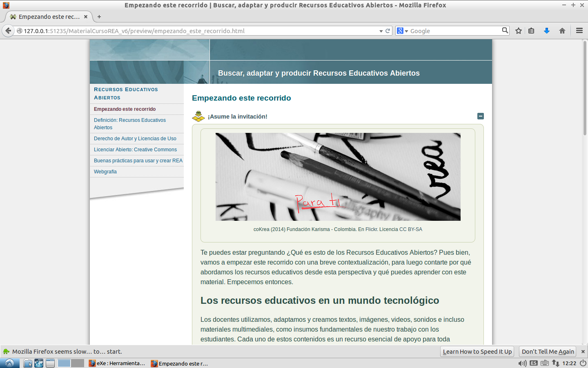
Task: Show bookmarks list icon
Action: coord(531,31)
